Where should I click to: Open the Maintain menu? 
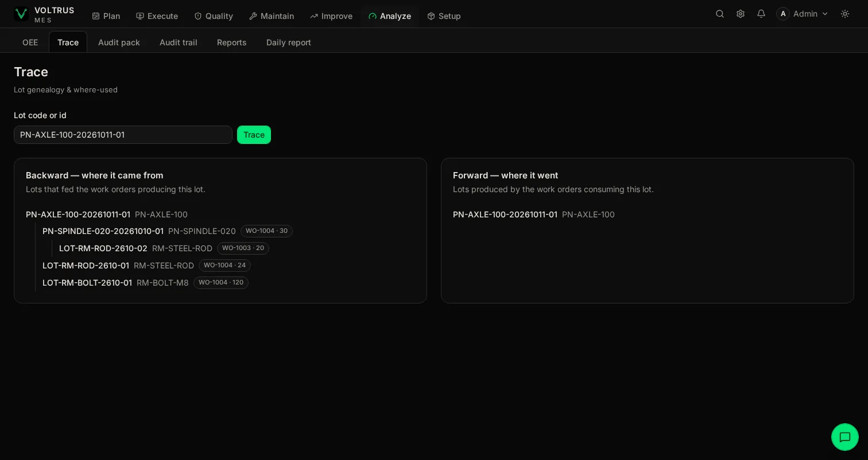point(272,16)
